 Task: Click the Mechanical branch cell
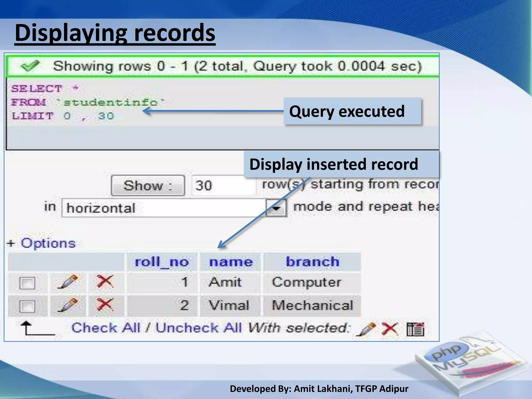coord(312,306)
